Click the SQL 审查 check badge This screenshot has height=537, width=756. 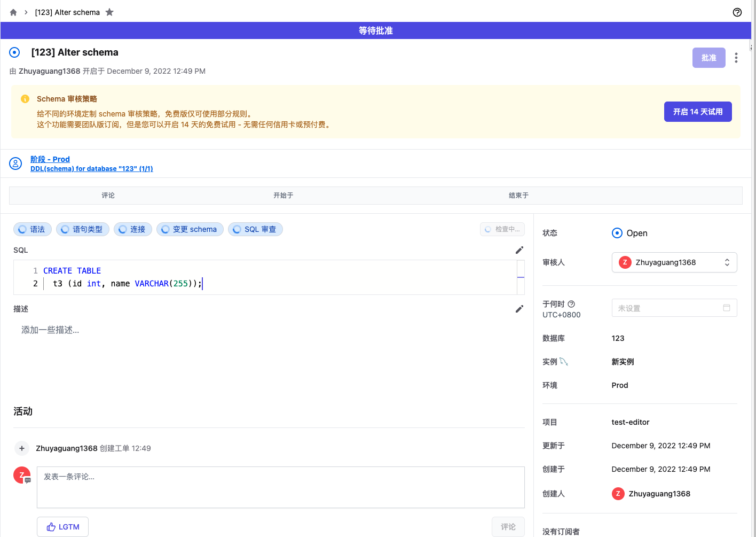(255, 229)
